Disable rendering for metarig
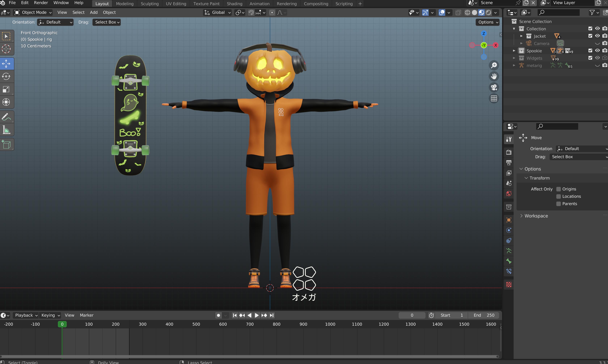The height and width of the screenshot is (364, 608). pos(605,65)
